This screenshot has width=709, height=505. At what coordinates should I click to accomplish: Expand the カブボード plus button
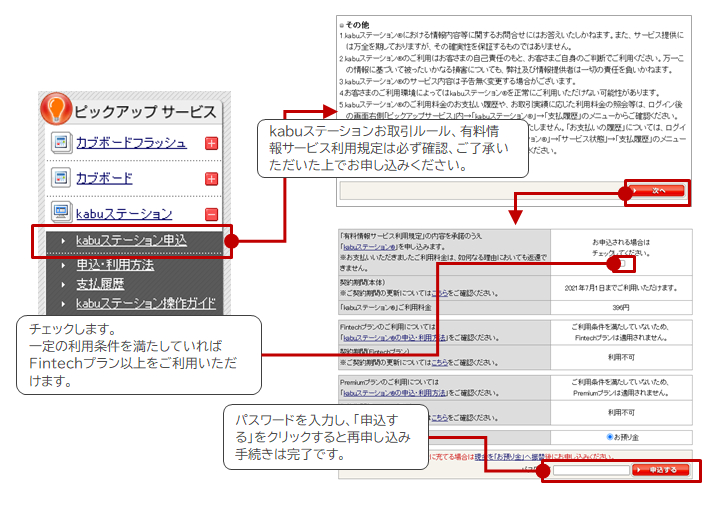click(211, 179)
